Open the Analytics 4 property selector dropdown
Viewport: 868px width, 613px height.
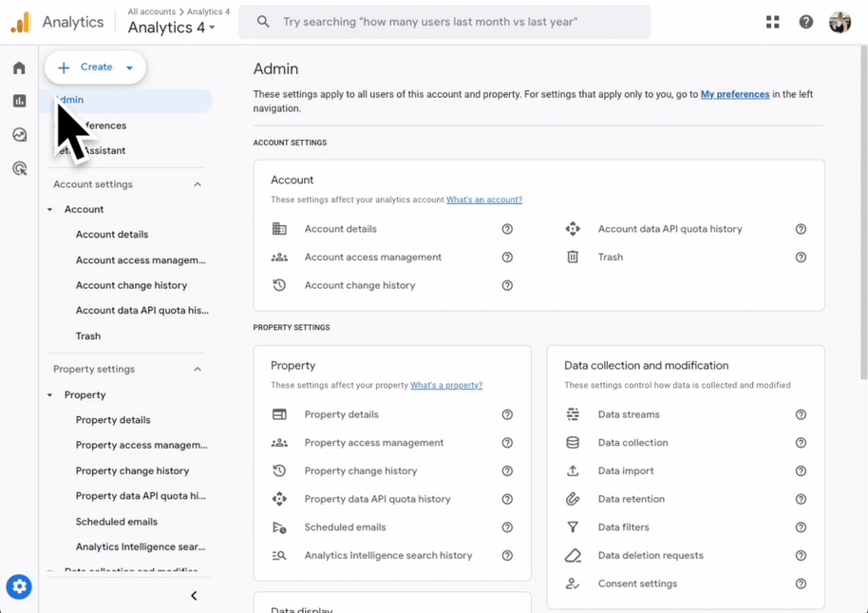click(x=171, y=28)
